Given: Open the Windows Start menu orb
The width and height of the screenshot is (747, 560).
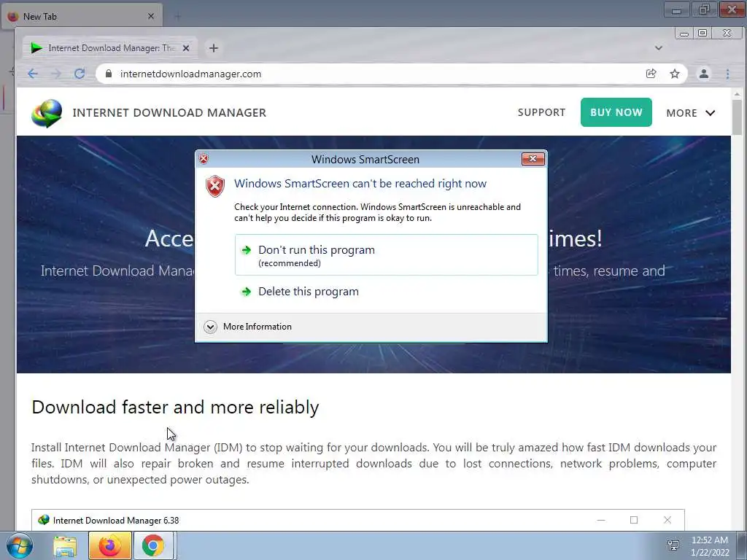Looking at the screenshot, I should coord(20,545).
